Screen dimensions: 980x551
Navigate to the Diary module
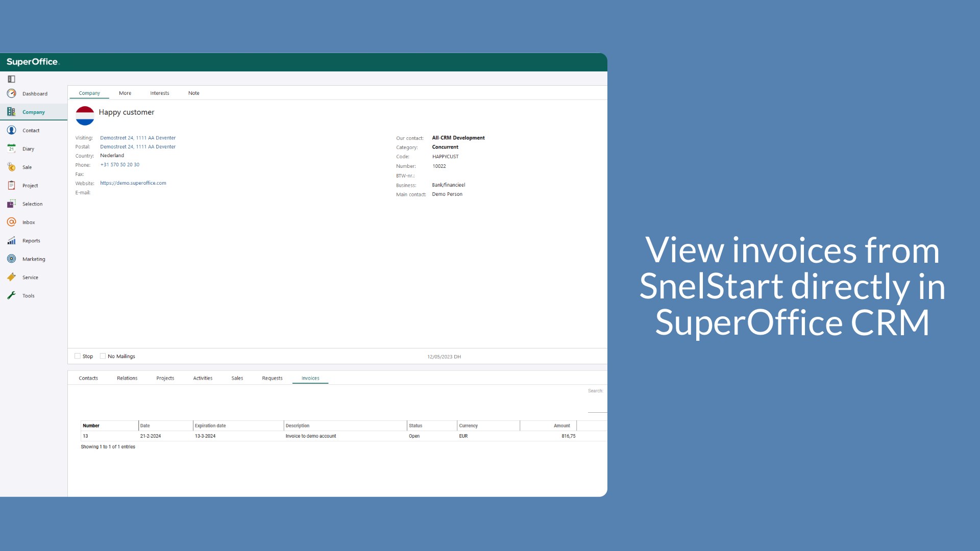coord(27,148)
